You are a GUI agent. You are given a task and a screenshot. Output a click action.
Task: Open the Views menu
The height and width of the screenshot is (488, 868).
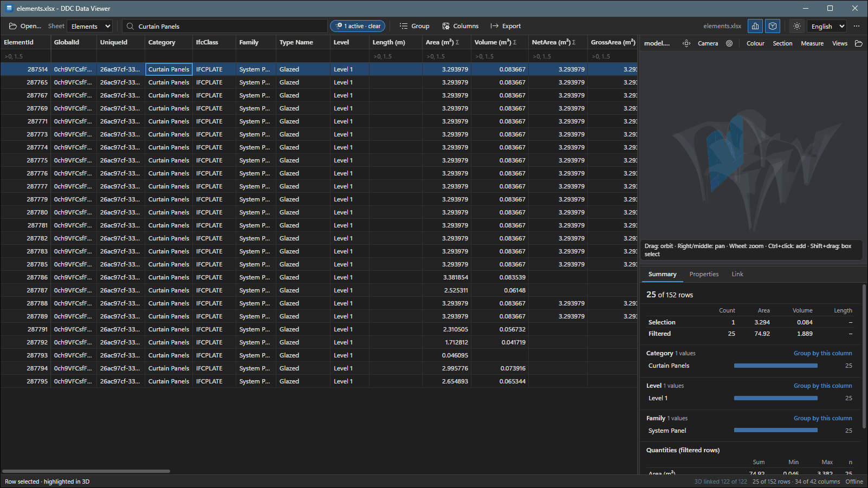(840, 43)
